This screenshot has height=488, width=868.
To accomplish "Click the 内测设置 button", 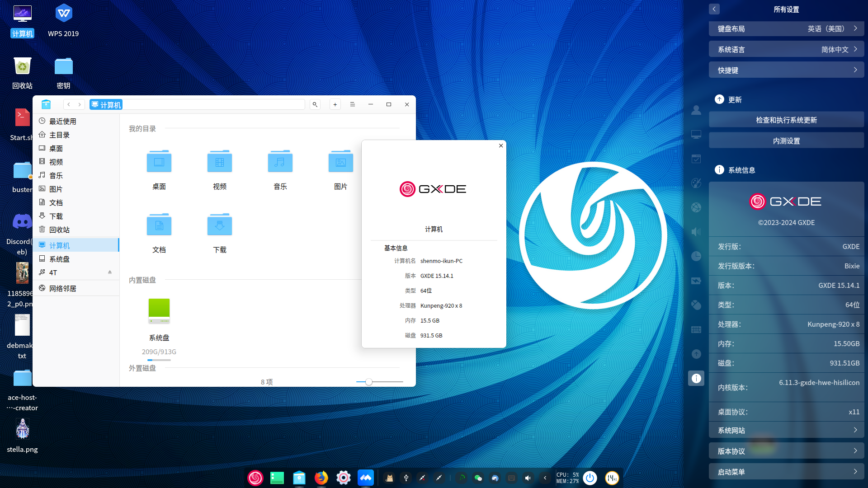I will [786, 141].
